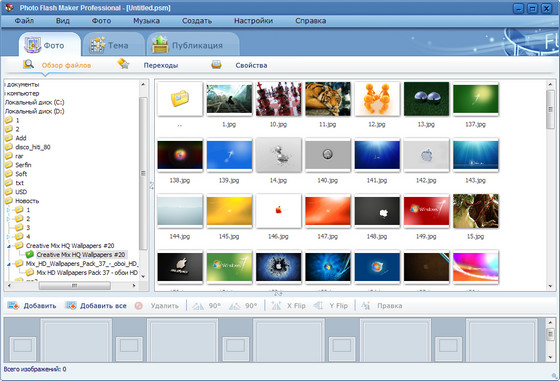Image resolution: width=560 pixels, height=381 pixels.
Task: Click the first large storyboard photo slot
Action: pos(76,339)
